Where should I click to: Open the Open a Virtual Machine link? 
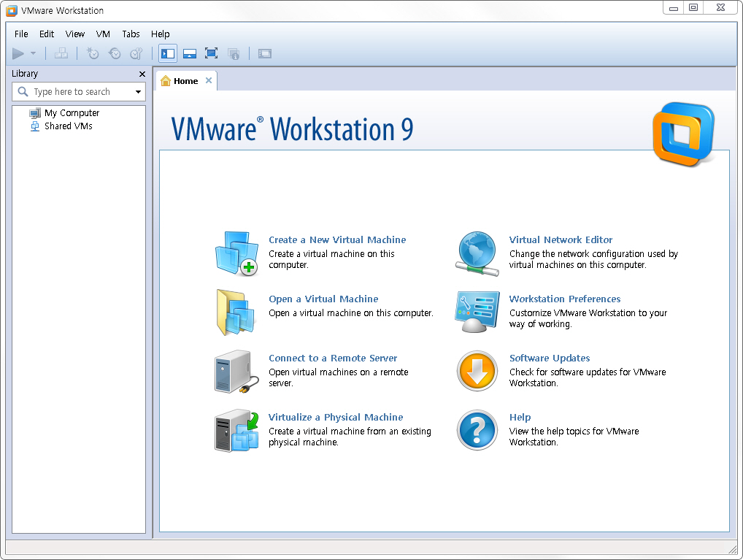[x=323, y=299]
